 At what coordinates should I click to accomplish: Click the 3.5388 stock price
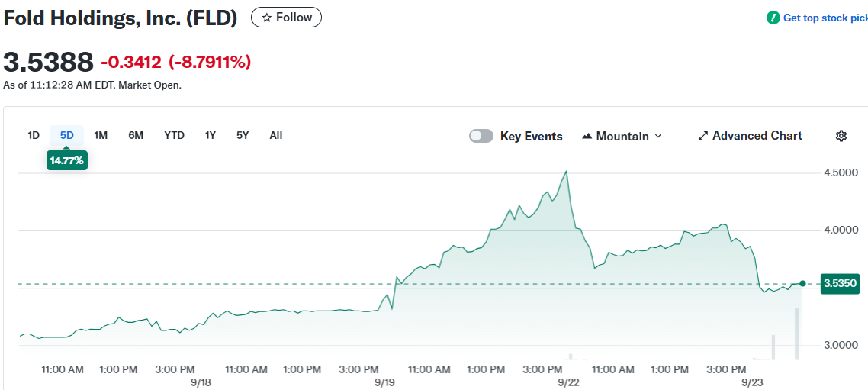click(x=49, y=62)
